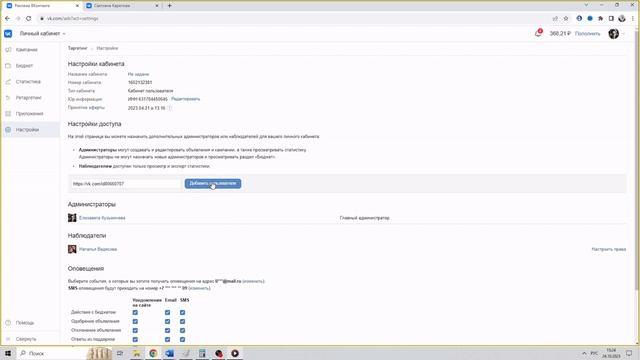Click the Бюджет wallet icon in sidebar

[8, 66]
